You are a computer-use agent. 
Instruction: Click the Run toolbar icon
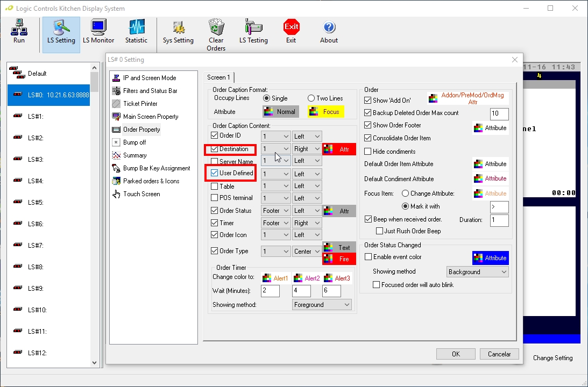tap(19, 32)
